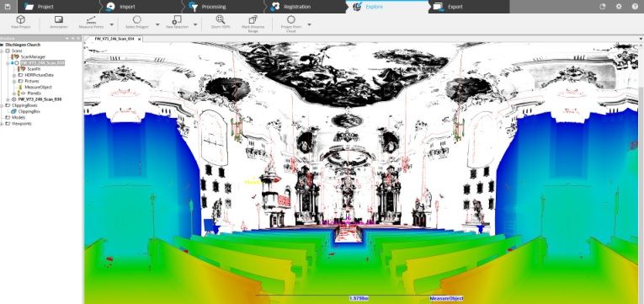The image size is (644, 304).
Task: Click the chart icon left of settings gear
Action: [x=603, y=7]
